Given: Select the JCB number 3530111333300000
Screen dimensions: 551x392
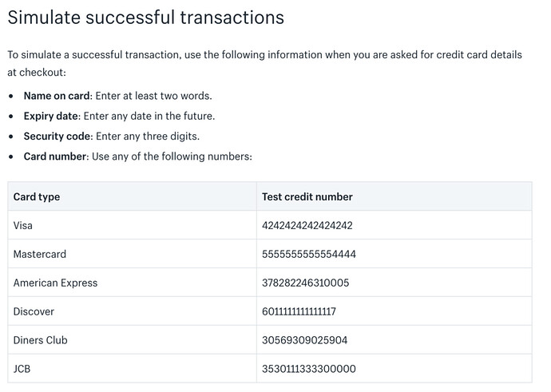Looking at the screenshot, I should point(308,369).
